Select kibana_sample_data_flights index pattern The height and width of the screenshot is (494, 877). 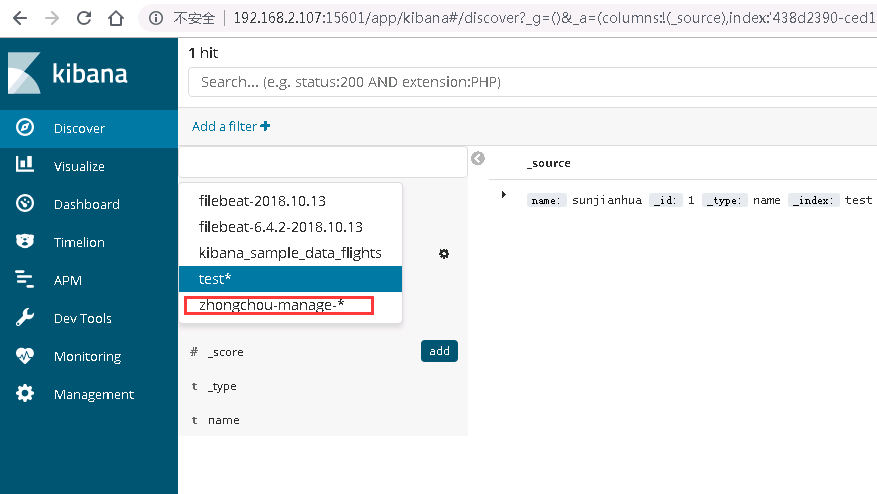coord(290,253)
